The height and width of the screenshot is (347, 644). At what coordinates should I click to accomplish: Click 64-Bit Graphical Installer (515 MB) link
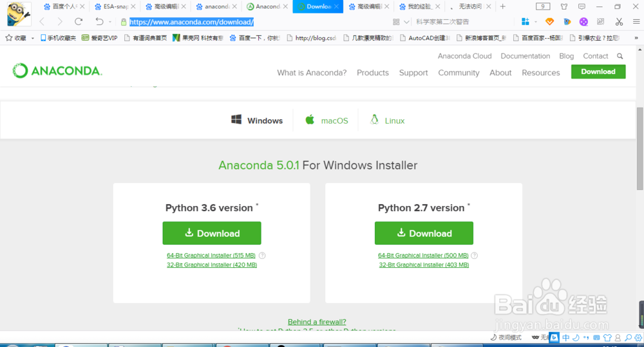tap(211, 256)
